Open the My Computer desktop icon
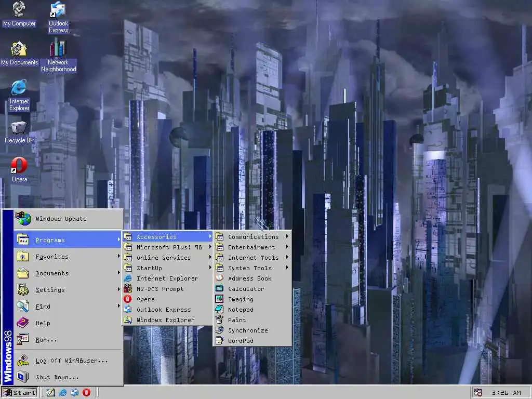The height and width of the screenshot is (399, 532). point(19,14)
